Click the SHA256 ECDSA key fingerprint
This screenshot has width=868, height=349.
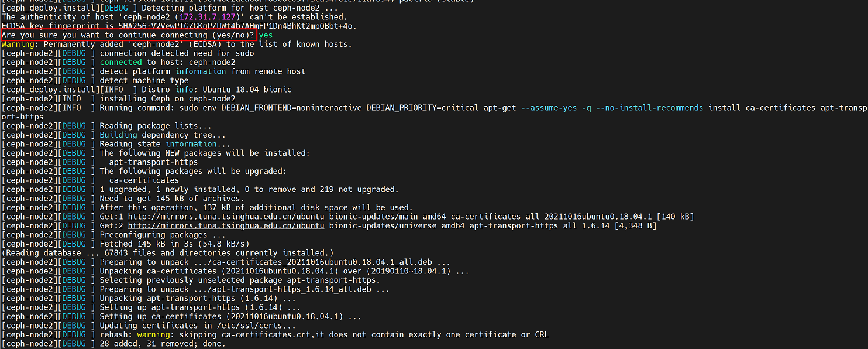(x=232, y=26)
